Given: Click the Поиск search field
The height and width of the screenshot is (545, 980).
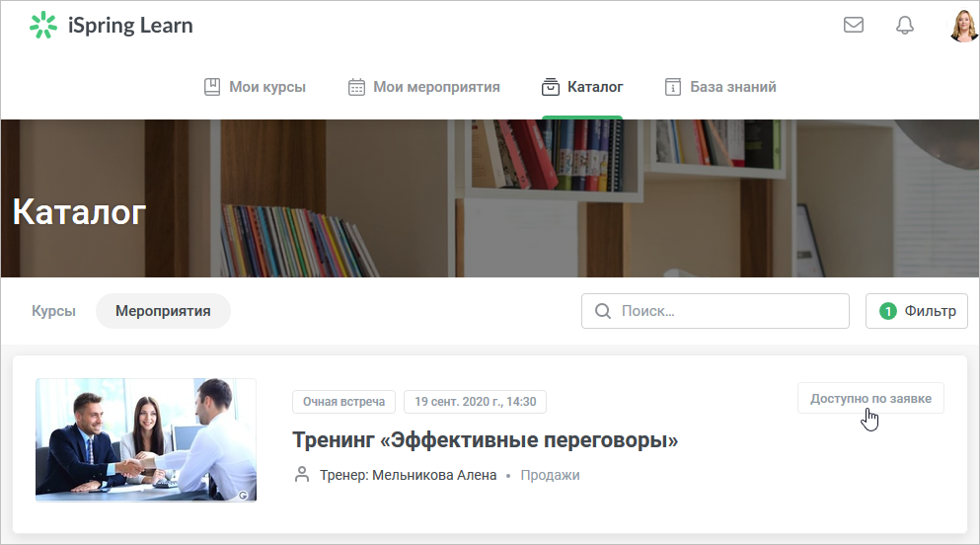Looking at the screenshot, I should (715, 311).
